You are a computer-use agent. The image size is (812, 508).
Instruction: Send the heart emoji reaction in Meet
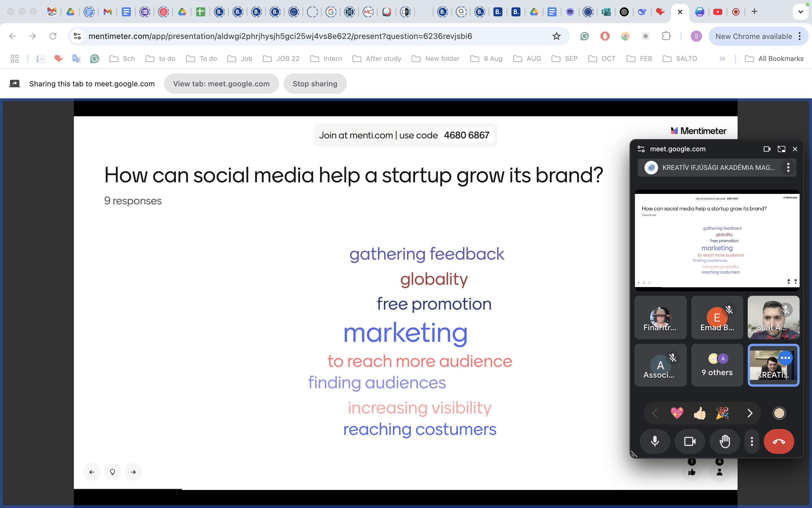tap(677, 413)
